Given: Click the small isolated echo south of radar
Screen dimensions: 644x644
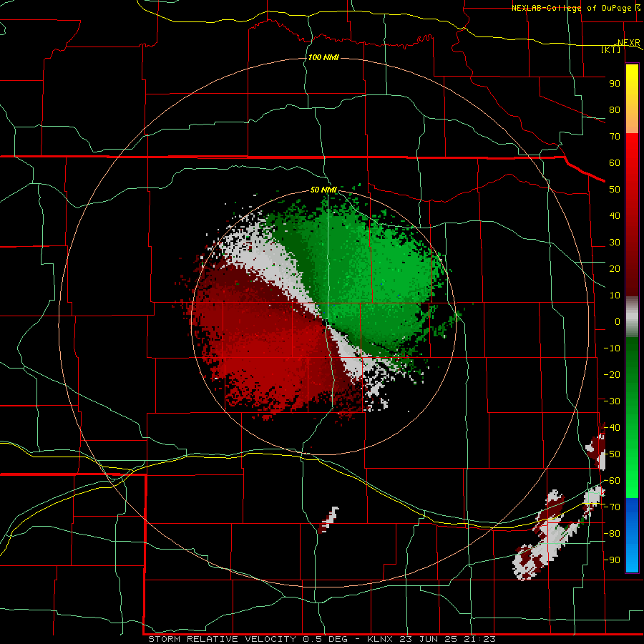Looking at the screenshot, I should tap(328, 519).
